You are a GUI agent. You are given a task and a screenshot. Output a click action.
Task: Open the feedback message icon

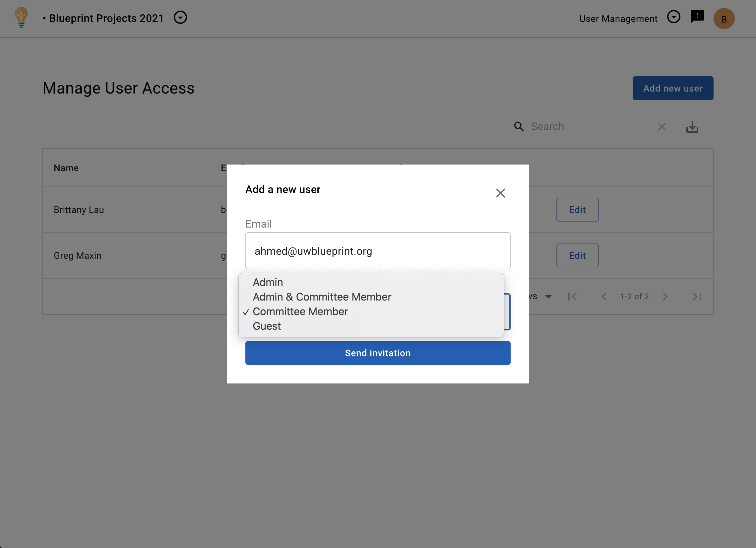click(x=697, y=16)
